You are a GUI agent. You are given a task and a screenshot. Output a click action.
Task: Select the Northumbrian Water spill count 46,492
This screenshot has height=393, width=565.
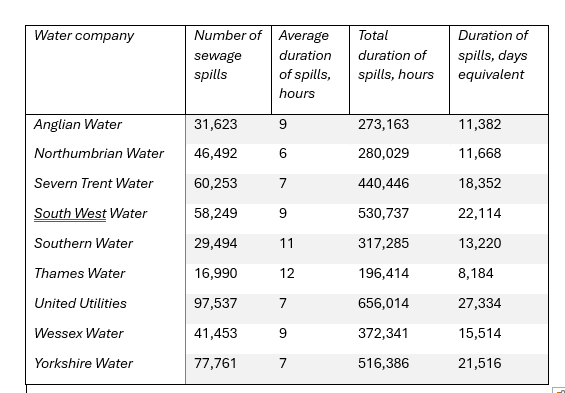215,153
